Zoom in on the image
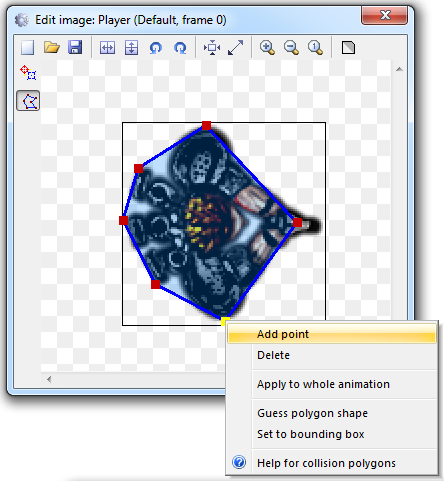444x481 pixels. [x=267, y=47]
